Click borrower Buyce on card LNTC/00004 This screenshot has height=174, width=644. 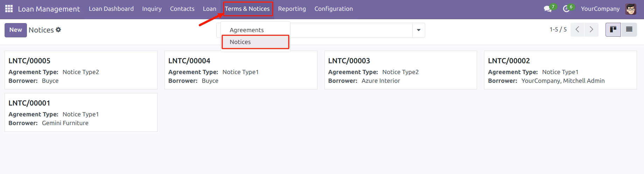pyautogui.click(x=210, y=81)
